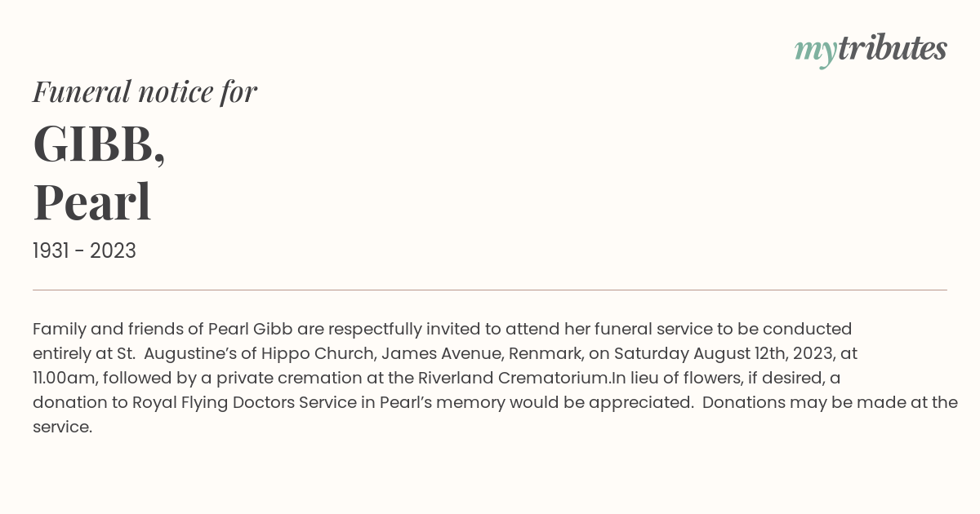980x514 pixels.
Task: Click the green 'my' in the logo
Action: (815, 52)
